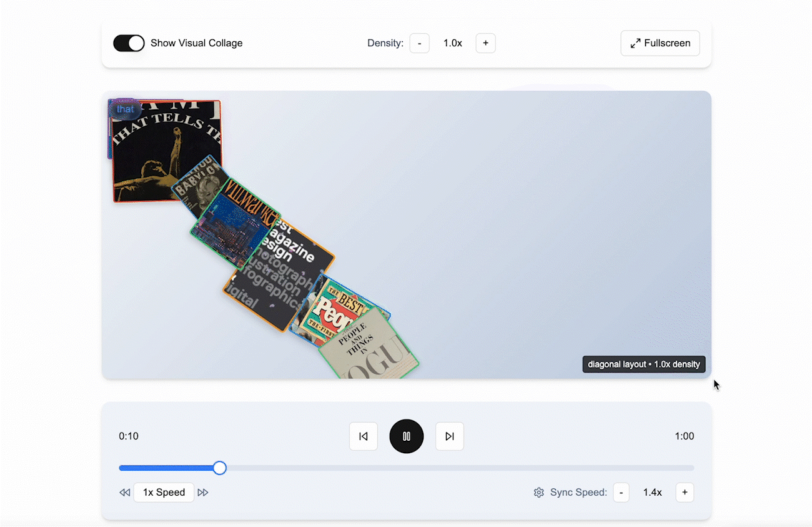The image size is (812, 527).
Task: Click the 1.0x density value
Action: coord(453,43)
